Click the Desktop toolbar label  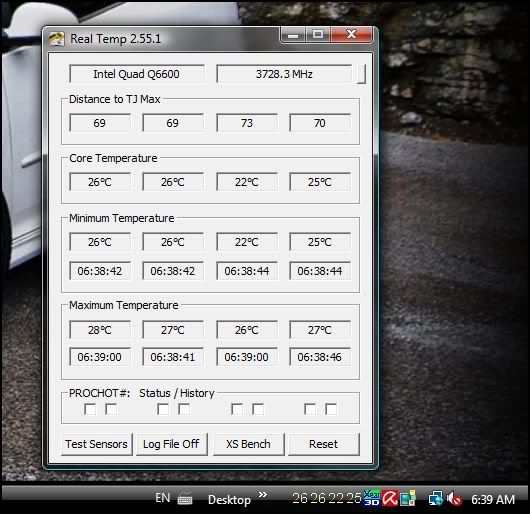[x=230, y=500]
